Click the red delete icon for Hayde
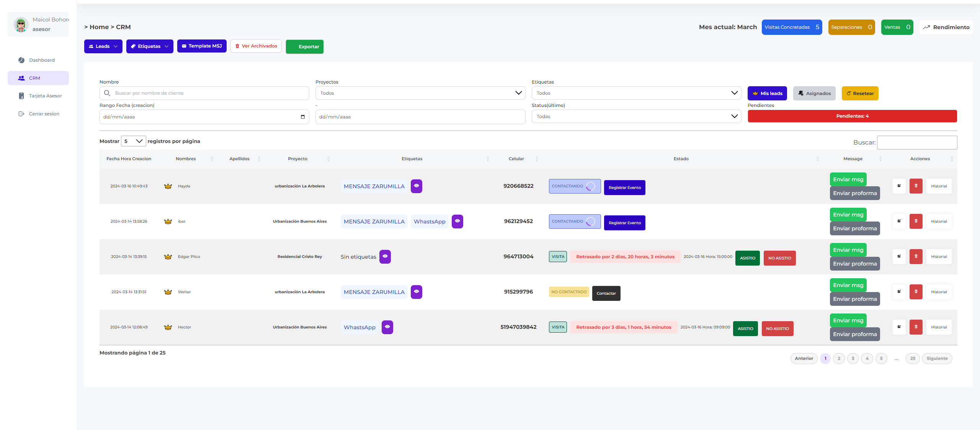 tap(916, 186)
